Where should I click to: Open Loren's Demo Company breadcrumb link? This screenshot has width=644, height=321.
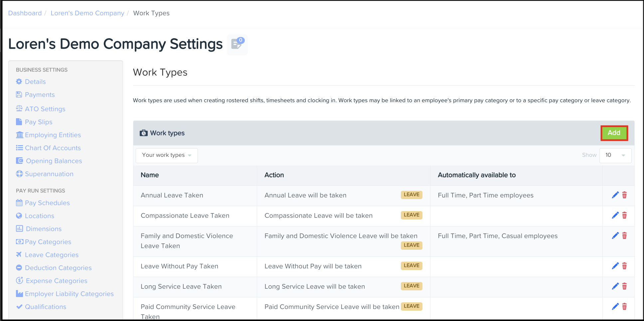pos(87,13)
